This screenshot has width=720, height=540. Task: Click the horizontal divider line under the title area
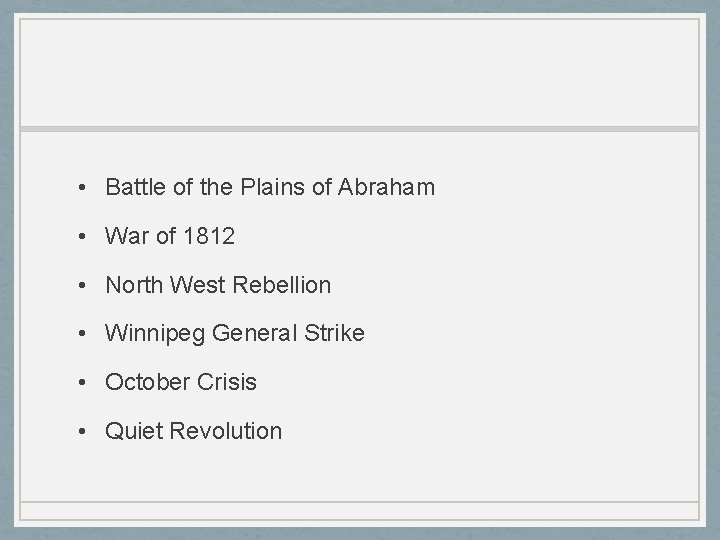tap(360, 129)
